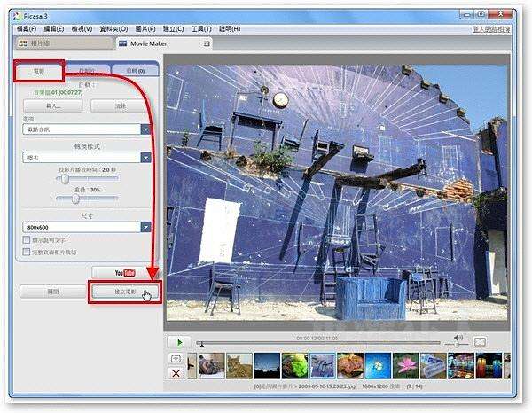Toggle the show captions checkbox
The image size is (532, 413).
coord(27,239)
